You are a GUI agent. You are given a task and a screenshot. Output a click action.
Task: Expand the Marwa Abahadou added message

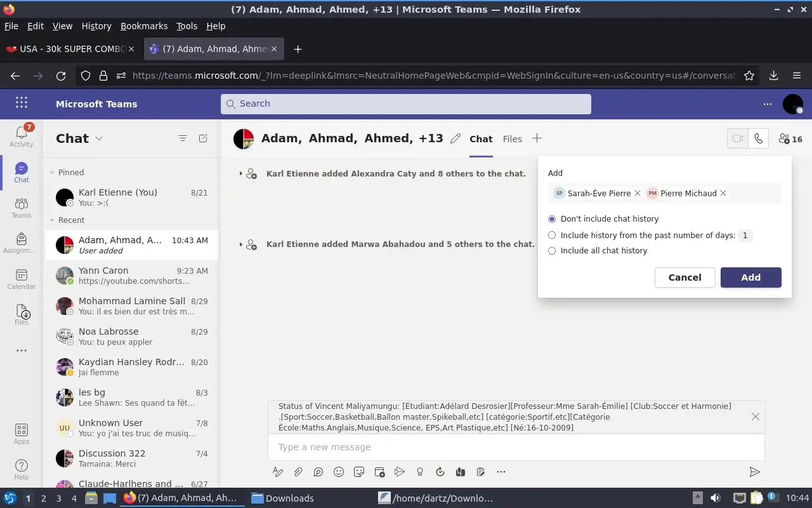[241, 244]
